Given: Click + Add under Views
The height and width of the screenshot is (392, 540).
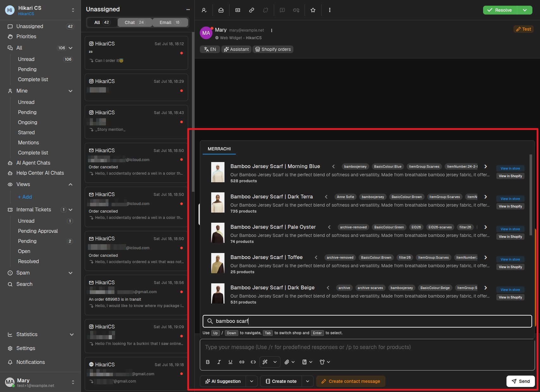Looking at the screenshot, I should coord(25,197).
